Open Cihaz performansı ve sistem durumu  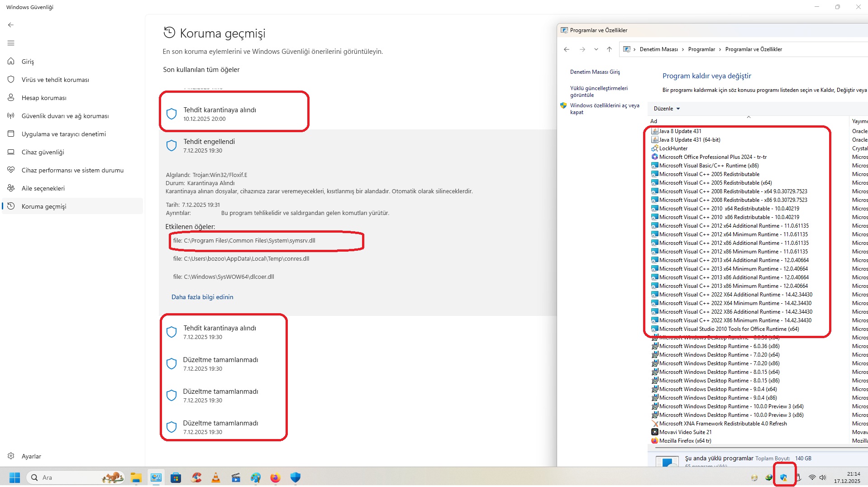click(x=72, y=170)
